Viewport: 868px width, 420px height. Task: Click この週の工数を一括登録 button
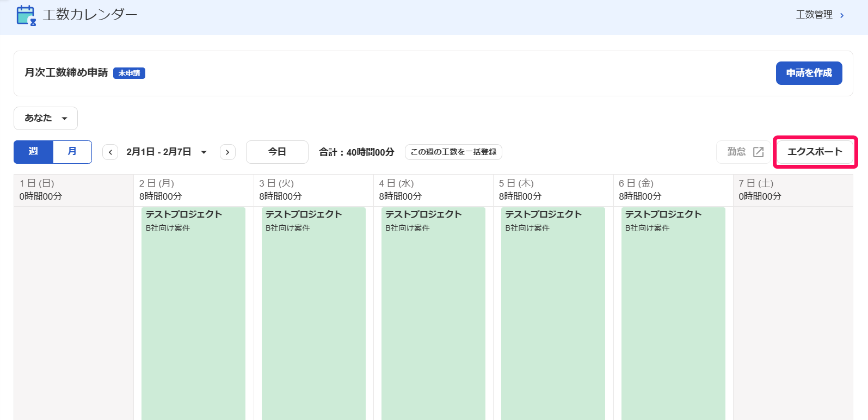click(453, 152)
